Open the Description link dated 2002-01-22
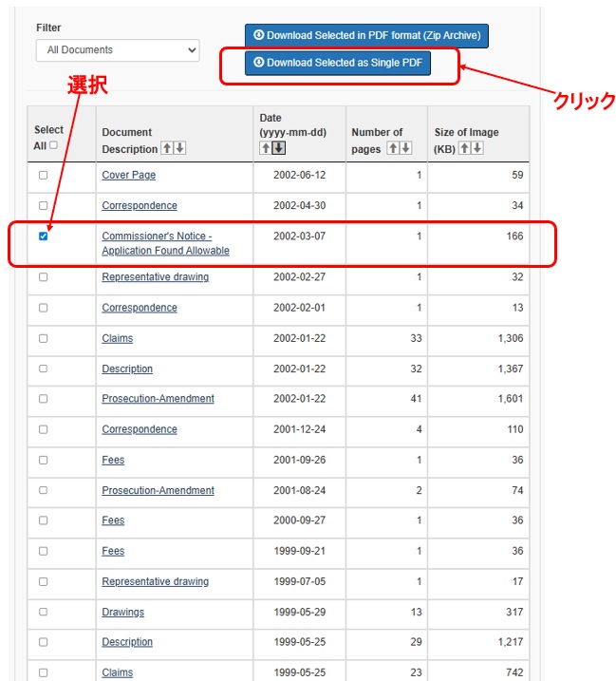 127,369
